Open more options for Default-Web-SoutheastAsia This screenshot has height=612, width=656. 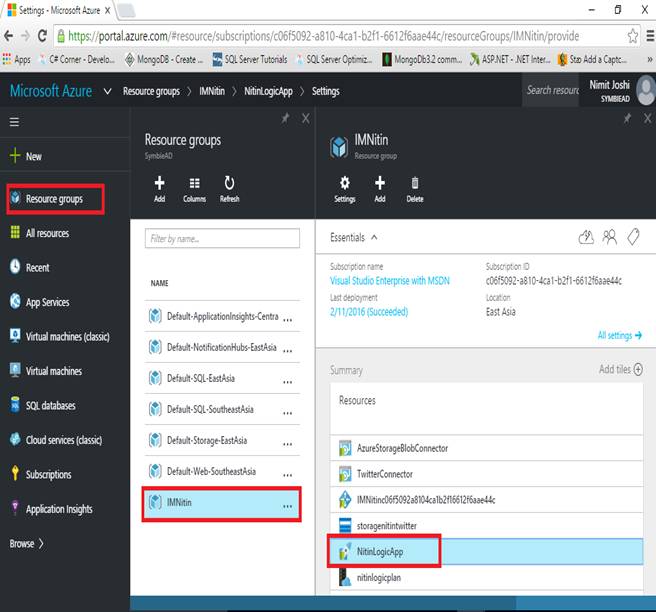287,475
